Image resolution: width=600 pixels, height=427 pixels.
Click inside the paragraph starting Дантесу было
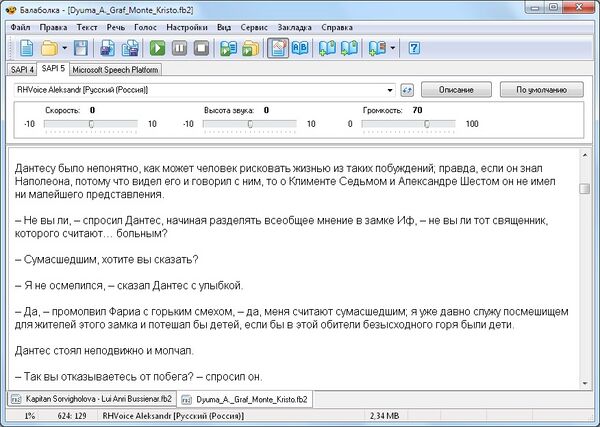point(285,181)
